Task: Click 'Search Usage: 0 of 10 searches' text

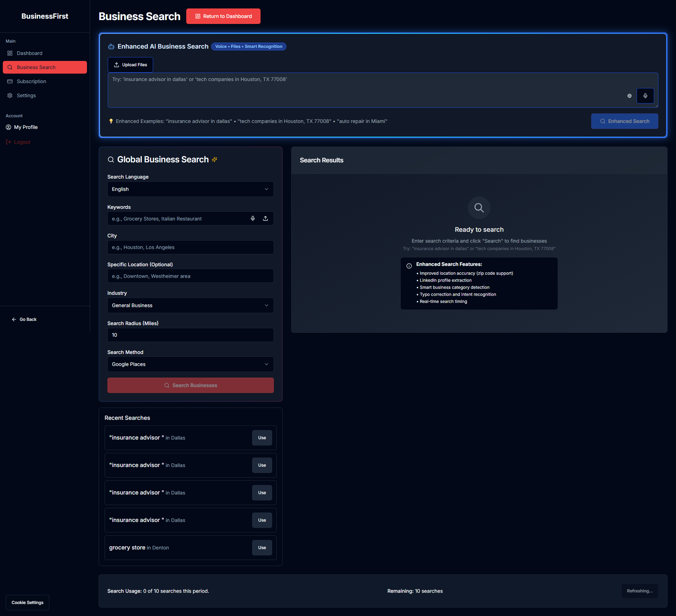Action: 158,591
